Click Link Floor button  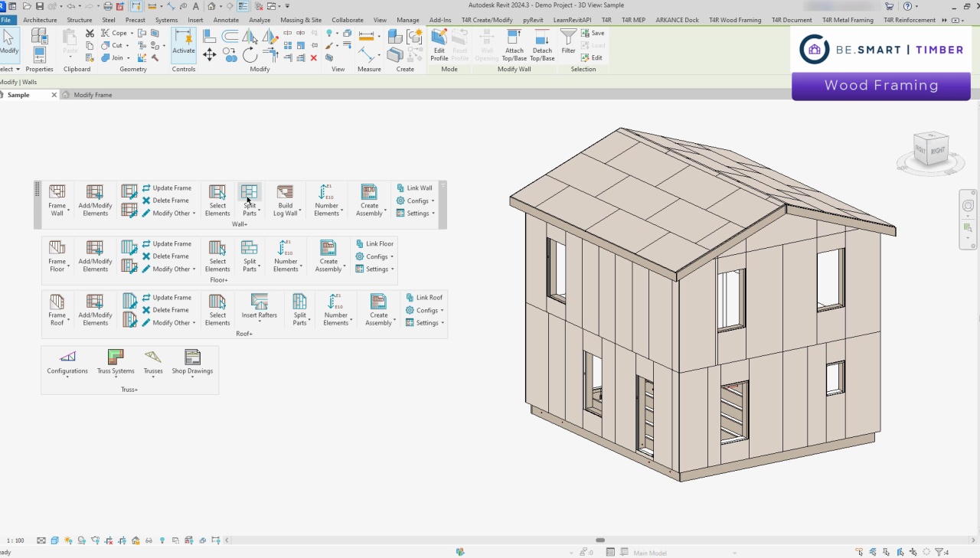(374, 244)
